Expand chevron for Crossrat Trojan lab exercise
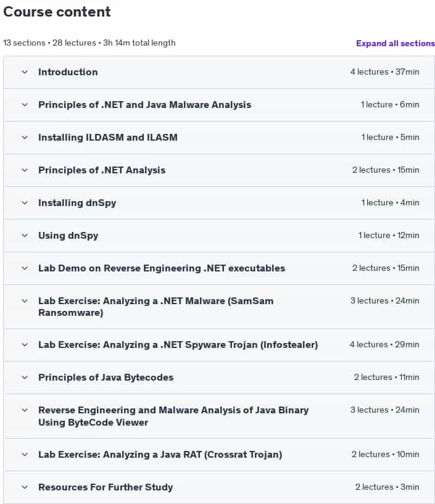Image resolution: width=435 pixels, height=504 pixels. [x=25, y=455]
